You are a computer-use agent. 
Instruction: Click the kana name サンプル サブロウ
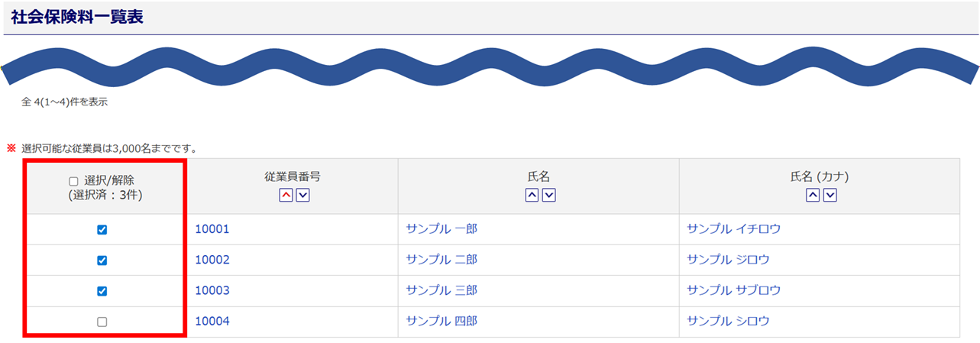pos(734,290)
